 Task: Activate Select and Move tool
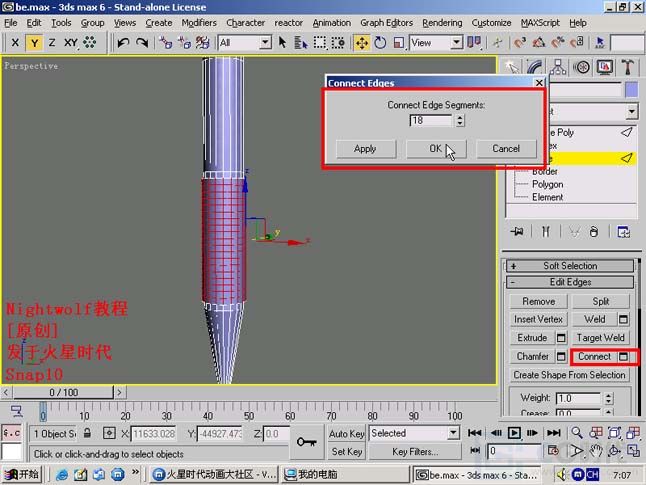pos(362,42)
